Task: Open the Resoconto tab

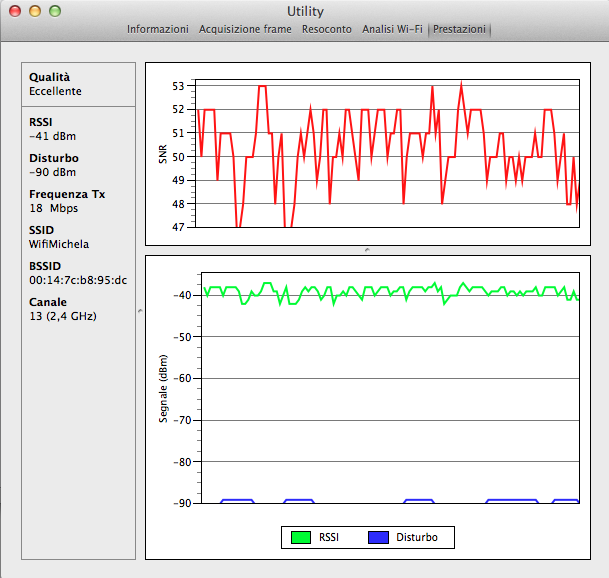Action: pos(327,29)
